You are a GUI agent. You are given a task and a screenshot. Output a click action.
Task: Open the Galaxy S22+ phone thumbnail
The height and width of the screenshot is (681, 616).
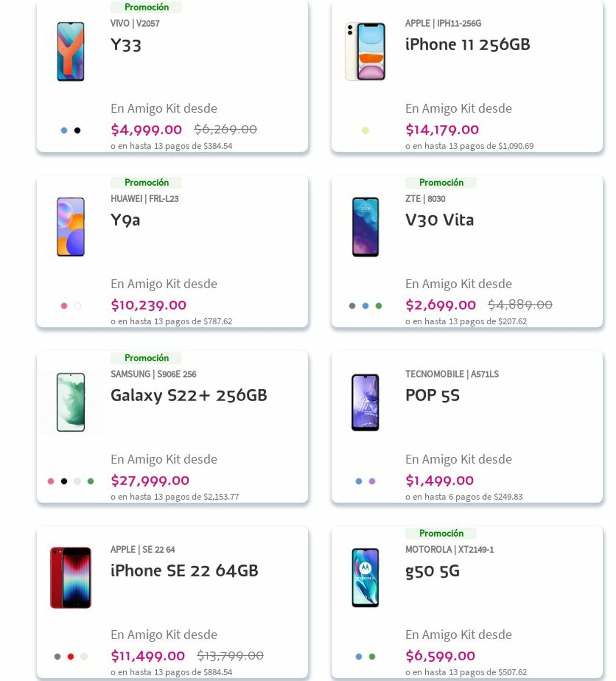click(71, 403)
